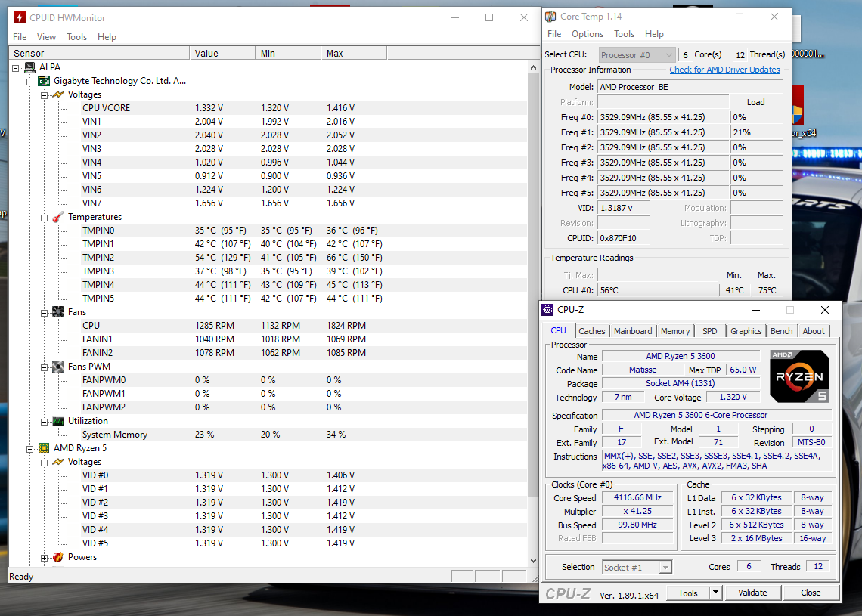Switch to the Caches tab in CPU-Z
This screenshot has height=616, width=862.
coord(591,331)
